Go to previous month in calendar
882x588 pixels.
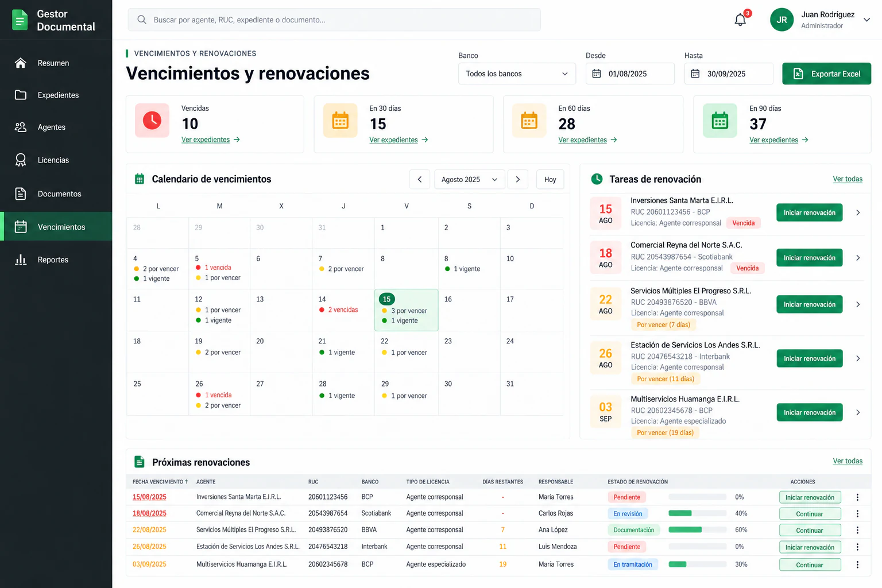coord(420,179)
